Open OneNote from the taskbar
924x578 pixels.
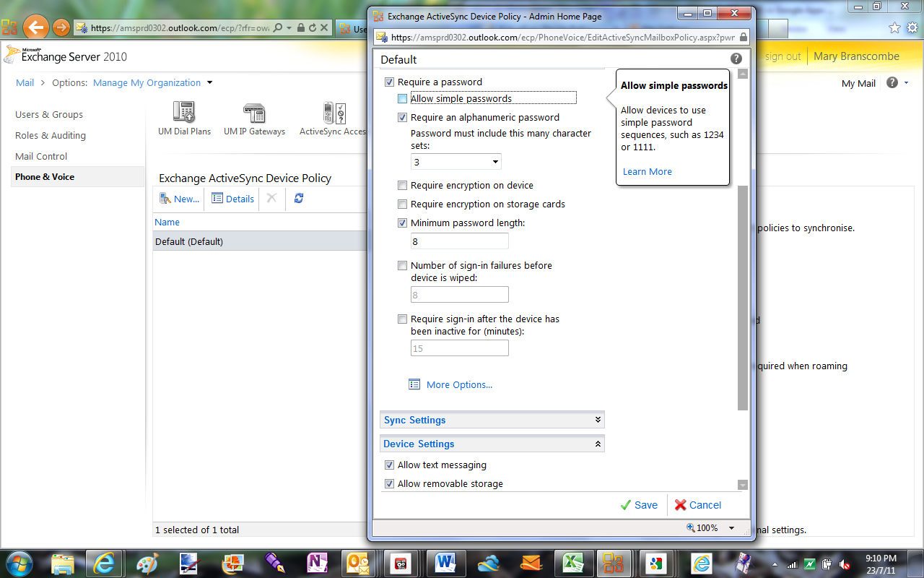317,563
